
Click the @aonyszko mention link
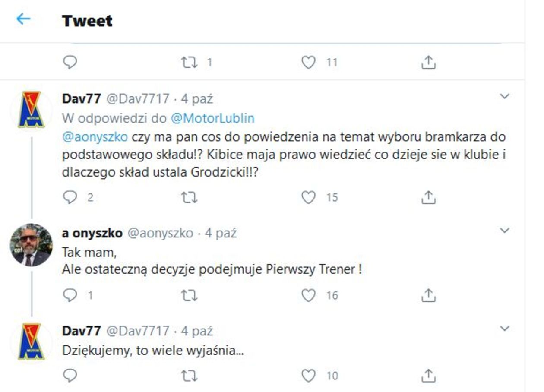click(95, 137)
